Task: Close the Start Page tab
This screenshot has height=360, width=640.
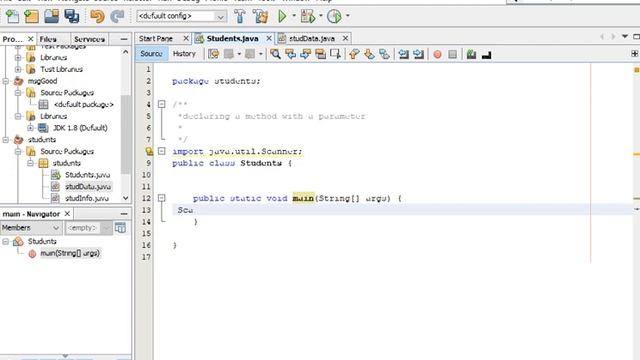Action: (186, 38)
